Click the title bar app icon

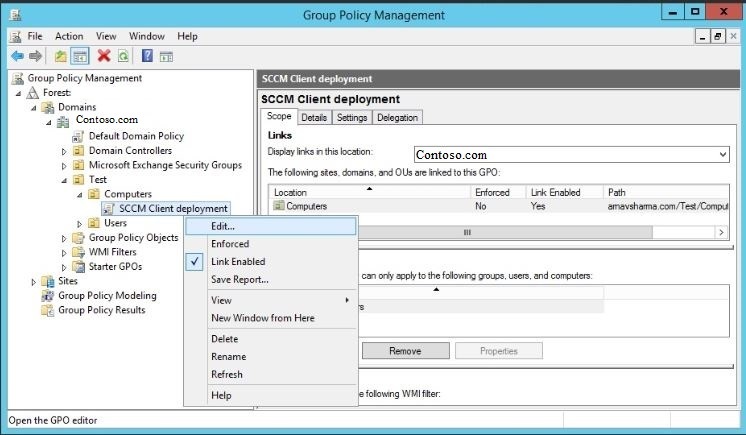(x=15, y=15)
